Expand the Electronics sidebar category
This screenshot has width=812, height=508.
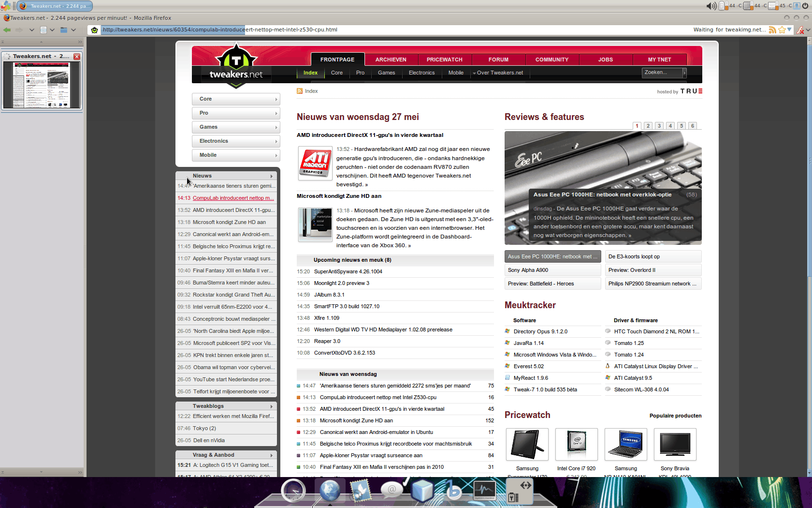[235, 141]
